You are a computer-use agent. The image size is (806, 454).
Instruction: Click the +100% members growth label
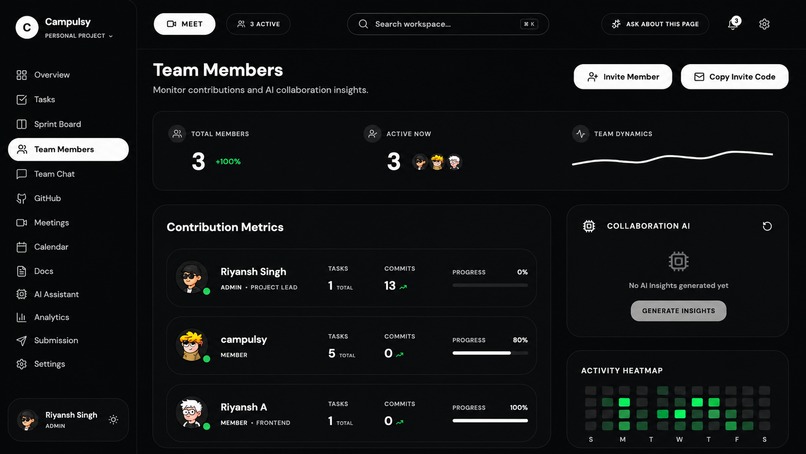pos(228,161)
